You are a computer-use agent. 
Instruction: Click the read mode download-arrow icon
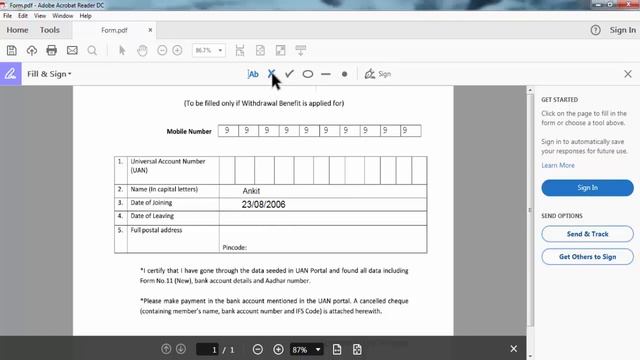click(x=301, y=50)
